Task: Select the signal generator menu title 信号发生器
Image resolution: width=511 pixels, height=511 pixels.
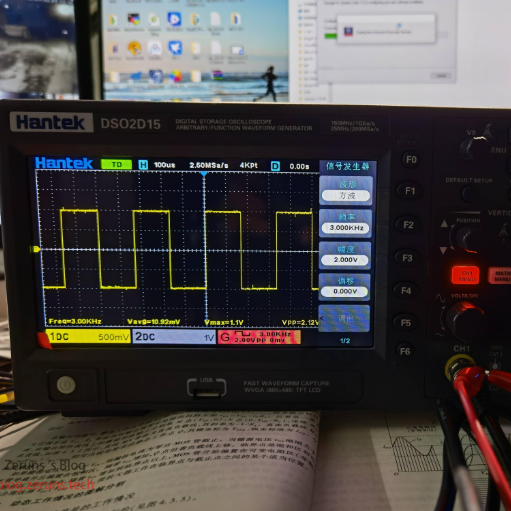Action: pos(347,166)
